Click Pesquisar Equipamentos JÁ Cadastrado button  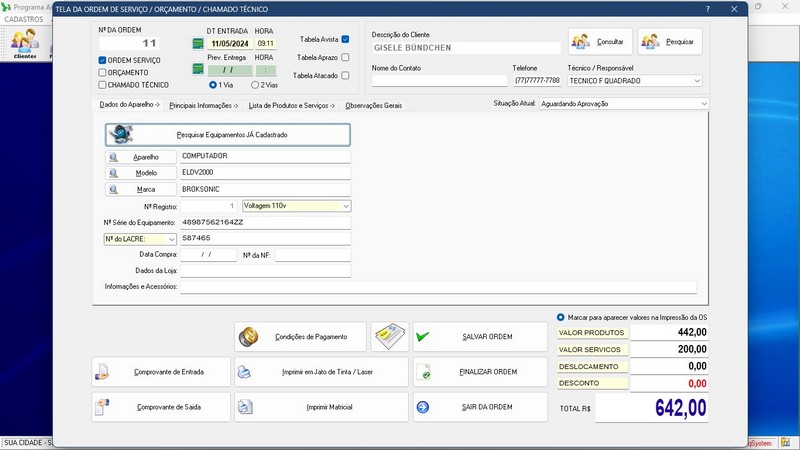(x=228, y=134)
